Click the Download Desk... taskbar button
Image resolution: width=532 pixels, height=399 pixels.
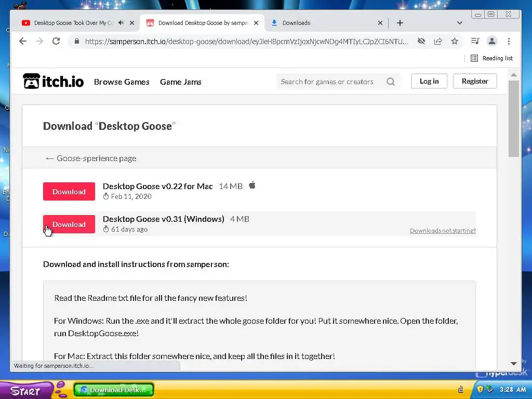coord(114,390)
